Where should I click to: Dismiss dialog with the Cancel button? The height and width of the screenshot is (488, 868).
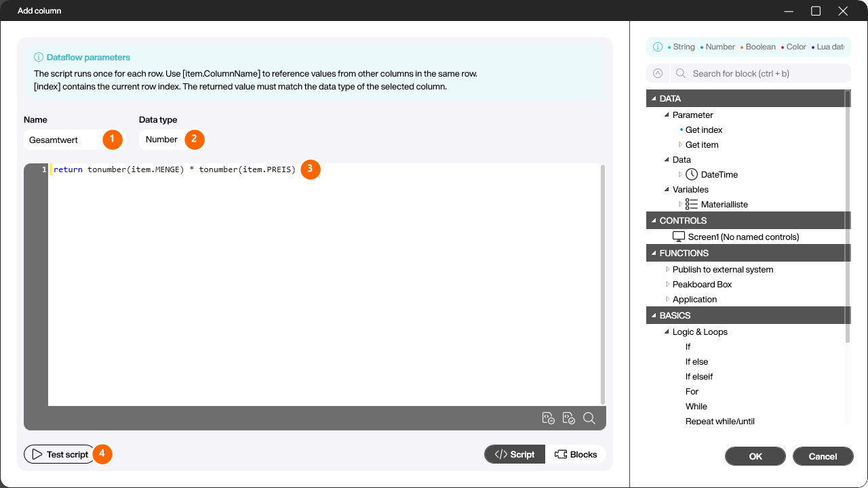823,456
